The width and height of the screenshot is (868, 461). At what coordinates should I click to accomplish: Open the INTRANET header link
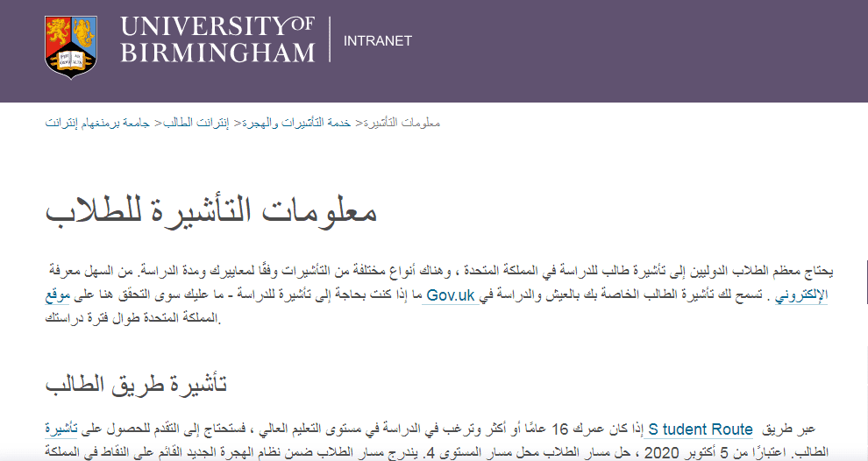[x=378, y=41]
